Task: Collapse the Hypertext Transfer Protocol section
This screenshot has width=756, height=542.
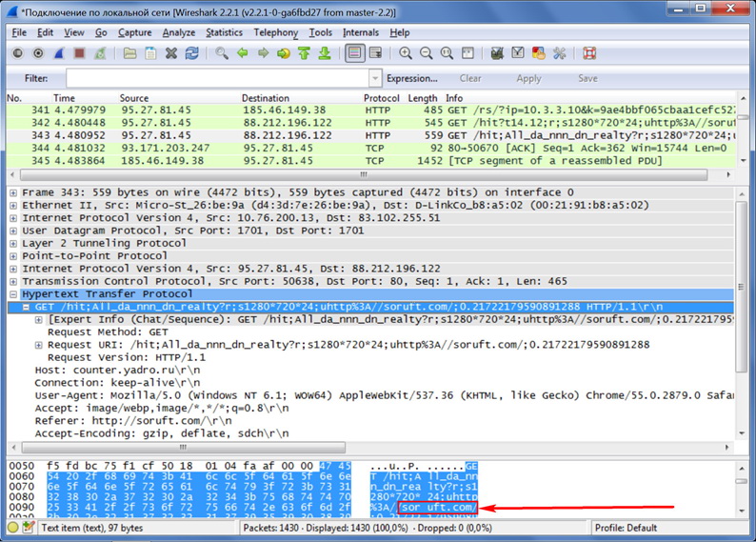Action: pos(12,294)
